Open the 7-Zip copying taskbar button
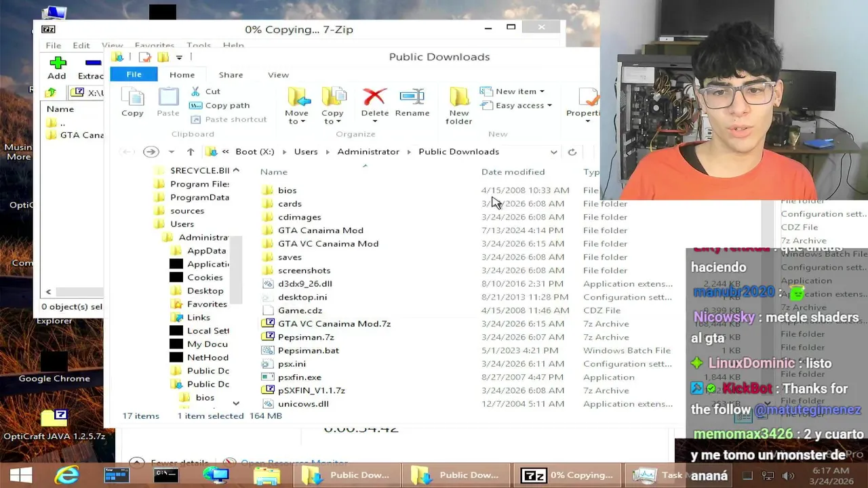This screenshot has height=488, width=868. [568, 475]
